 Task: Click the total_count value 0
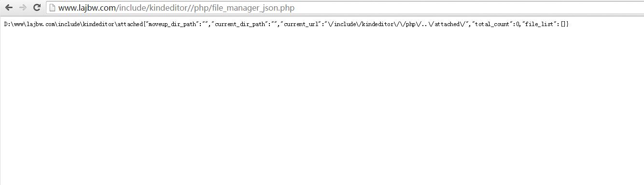click(517, 24)
